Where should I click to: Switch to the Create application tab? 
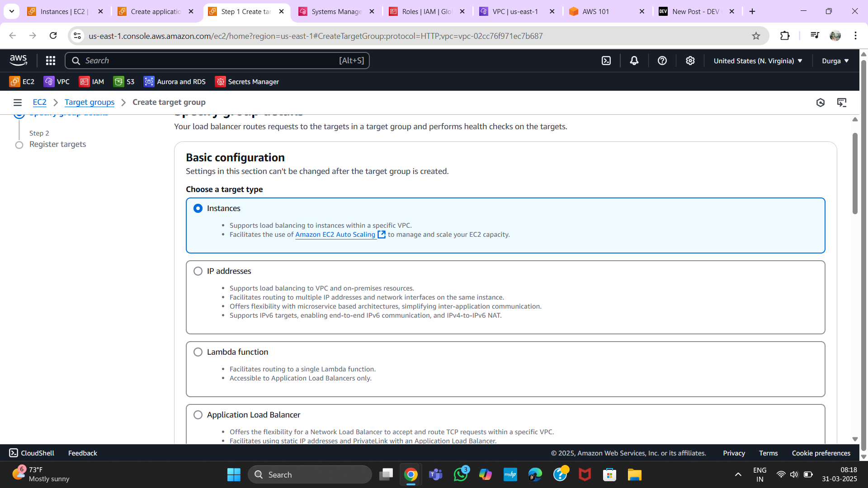[x=156, y=11]
